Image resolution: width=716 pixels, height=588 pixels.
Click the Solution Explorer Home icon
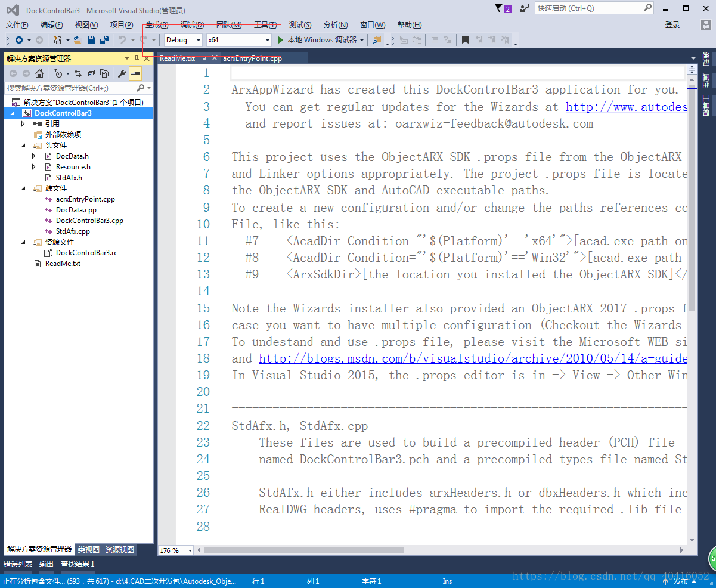pyautogui.click(x=39, y=73)
